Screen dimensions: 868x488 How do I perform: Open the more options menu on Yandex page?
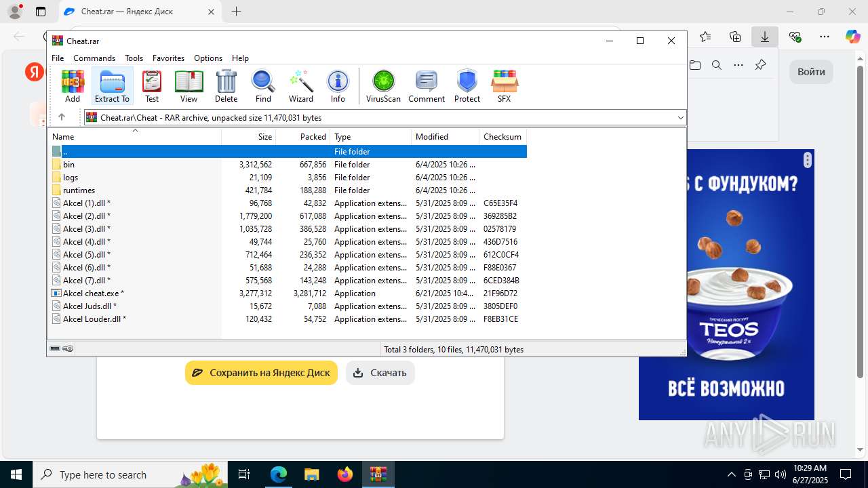[x=738, y=65]
